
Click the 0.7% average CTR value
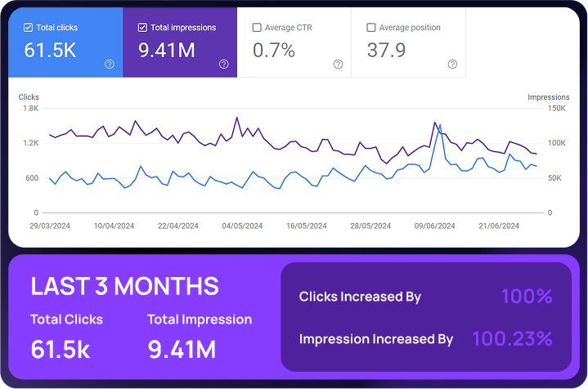pos(273,51)
